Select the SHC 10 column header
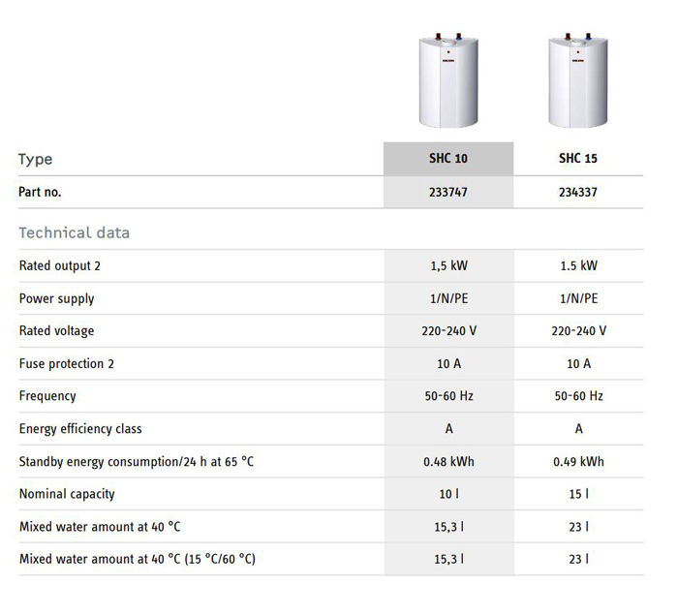 pos(448,159)
